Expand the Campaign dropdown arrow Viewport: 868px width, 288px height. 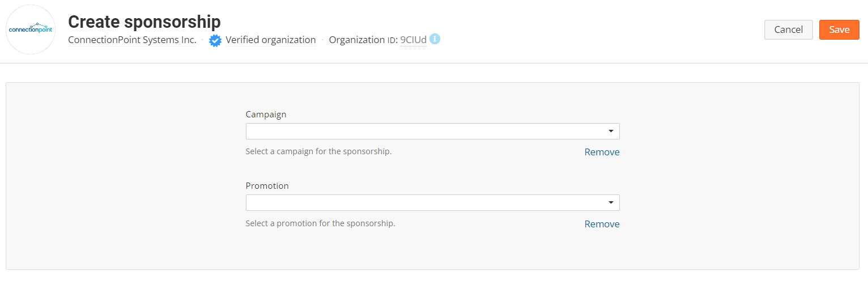611,131
